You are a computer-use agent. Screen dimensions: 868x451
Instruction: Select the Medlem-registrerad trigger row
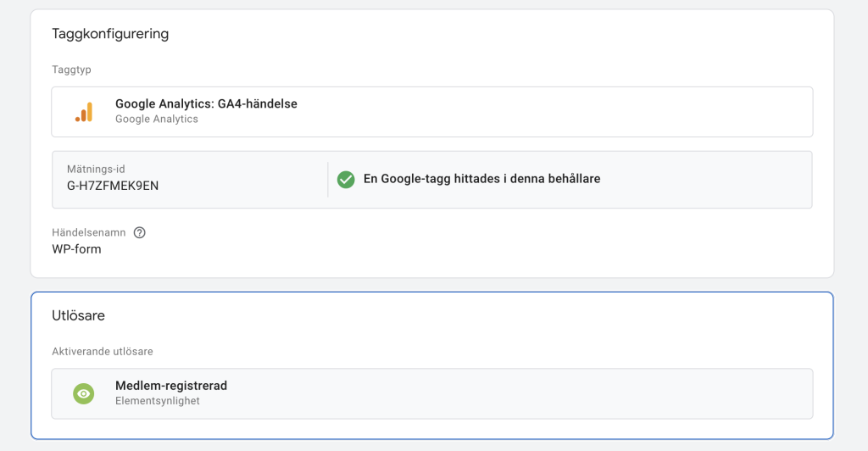coord(431,393)
